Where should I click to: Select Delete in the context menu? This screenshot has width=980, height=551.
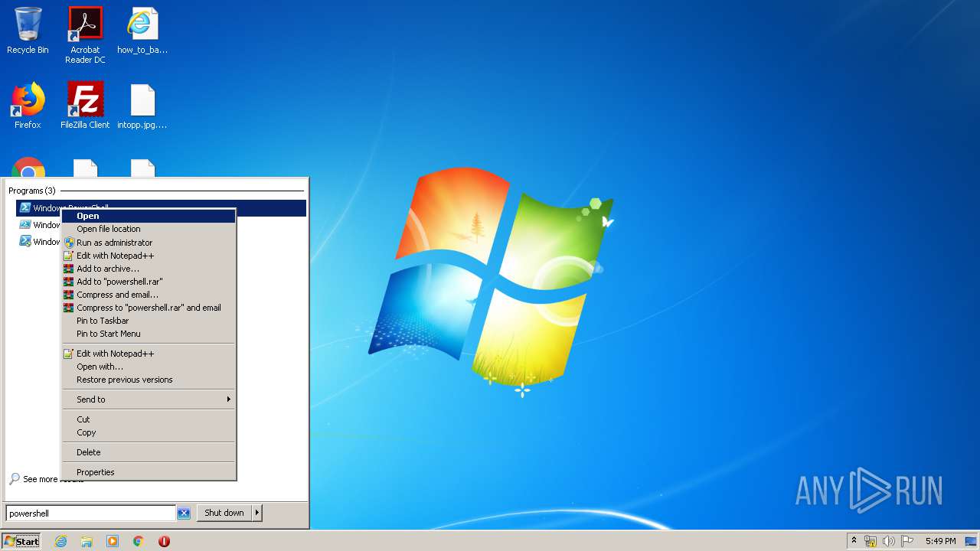[x=149, y=452]
